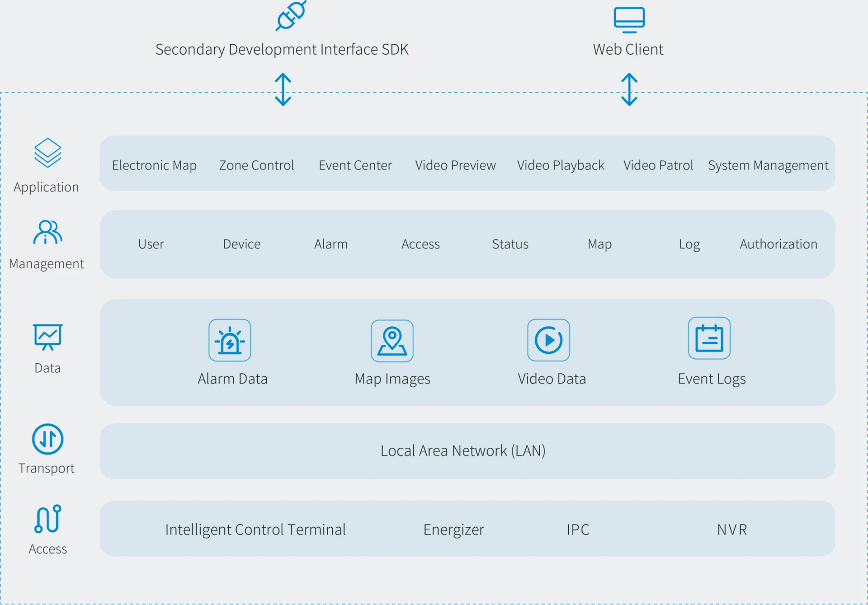Click "Alarm" in Management row
868x605 pixels.
point(331,244)
